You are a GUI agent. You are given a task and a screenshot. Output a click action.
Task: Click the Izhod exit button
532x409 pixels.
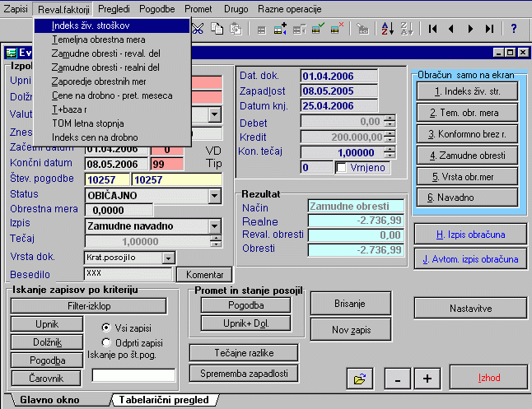coord(488,378)
